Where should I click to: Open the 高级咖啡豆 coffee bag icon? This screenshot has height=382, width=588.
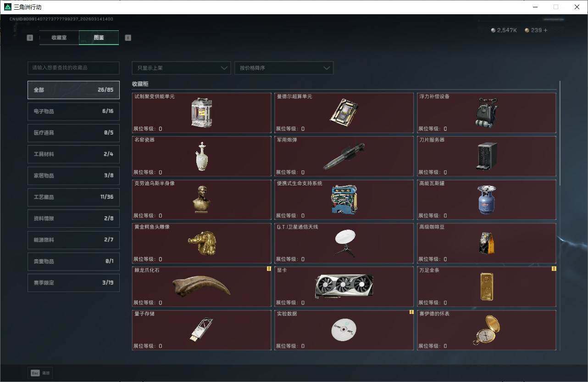(x=487, y=243)
